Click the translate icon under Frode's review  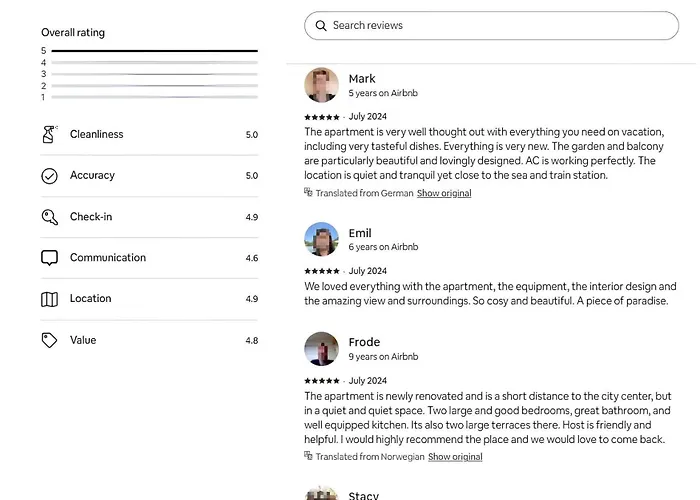309,456
